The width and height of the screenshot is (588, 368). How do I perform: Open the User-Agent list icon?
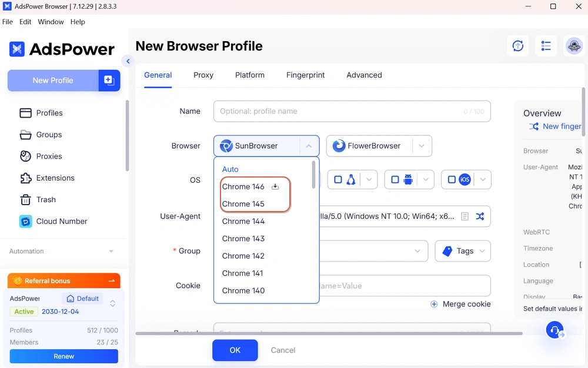coord(465,216)
